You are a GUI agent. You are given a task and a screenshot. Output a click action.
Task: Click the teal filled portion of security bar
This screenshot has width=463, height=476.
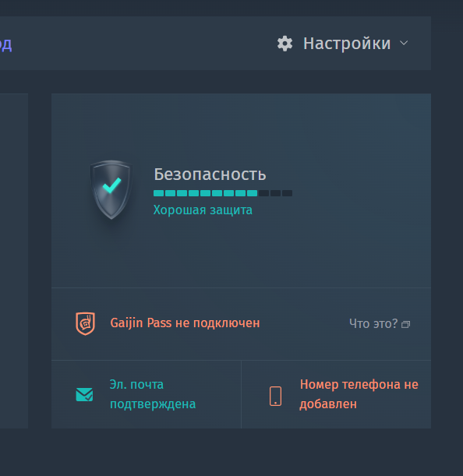coord(205,193)
